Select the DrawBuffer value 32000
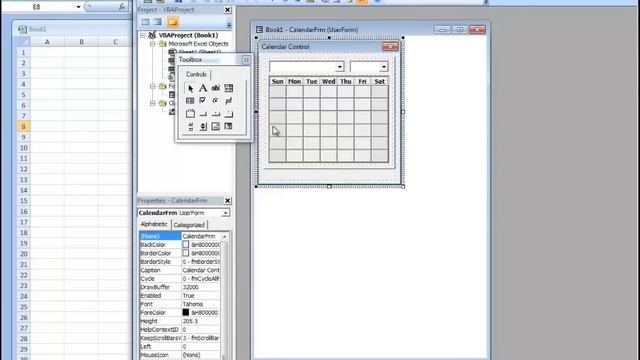Image resolution: width=640 pixels, height=360 pixels. pos(201,287)
